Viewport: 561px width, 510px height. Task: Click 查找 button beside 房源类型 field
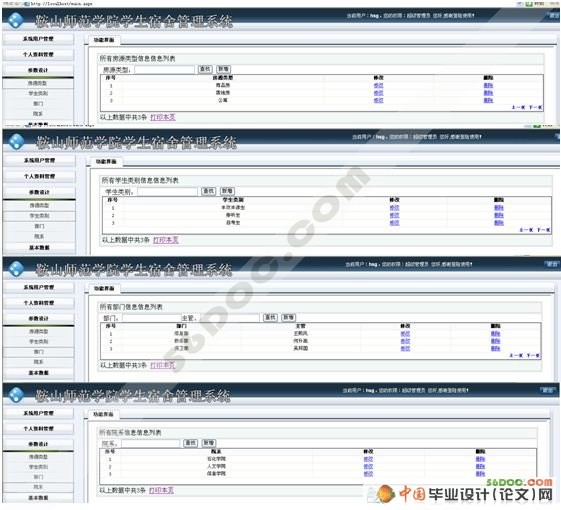point(205,69)
